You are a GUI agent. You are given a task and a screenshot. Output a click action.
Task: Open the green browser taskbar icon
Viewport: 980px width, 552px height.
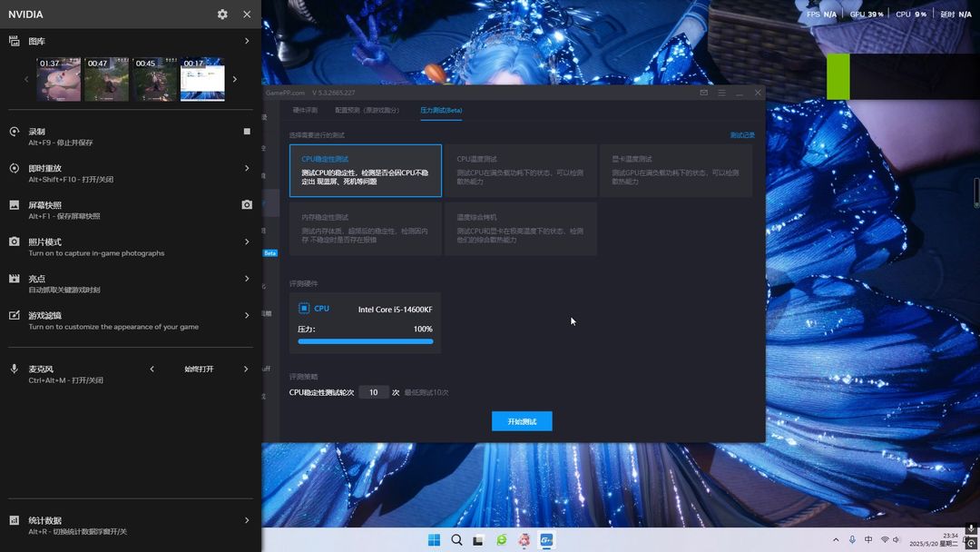point(501,540)
